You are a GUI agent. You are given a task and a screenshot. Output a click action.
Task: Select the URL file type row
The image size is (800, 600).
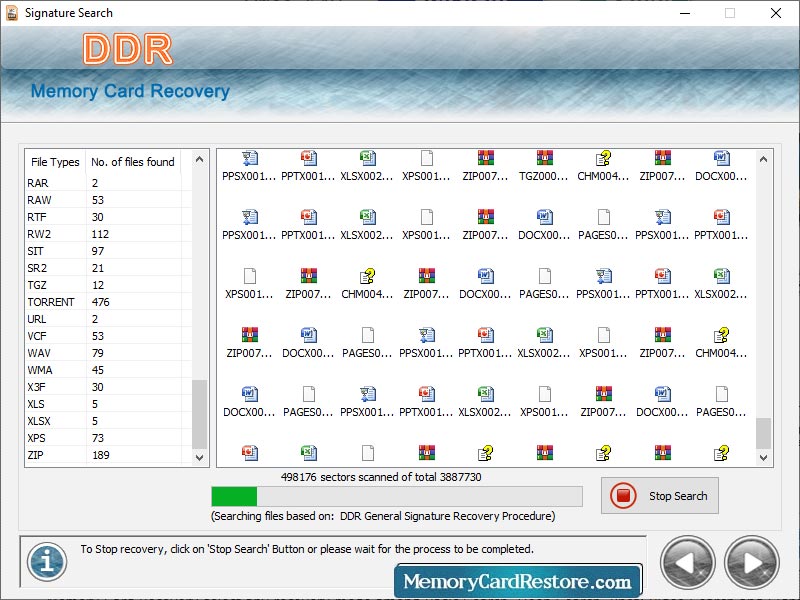[108, 319]
